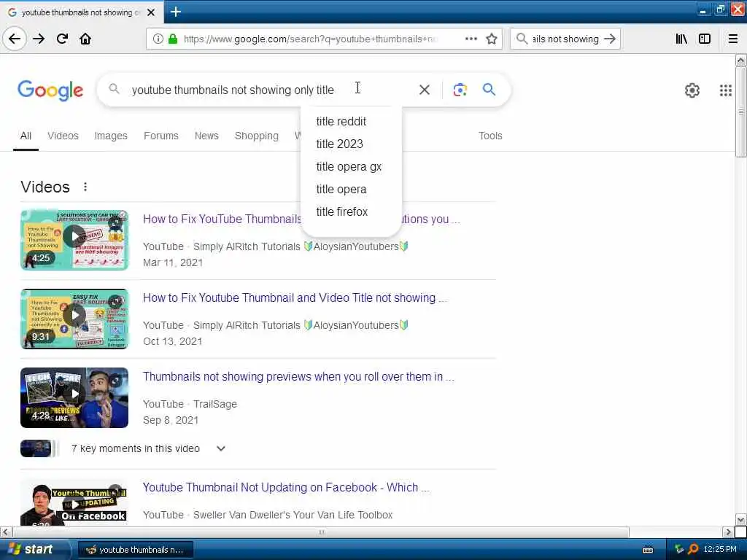Expand '7 key moments in this video'

pyautogui.click(x=220, y=448)
